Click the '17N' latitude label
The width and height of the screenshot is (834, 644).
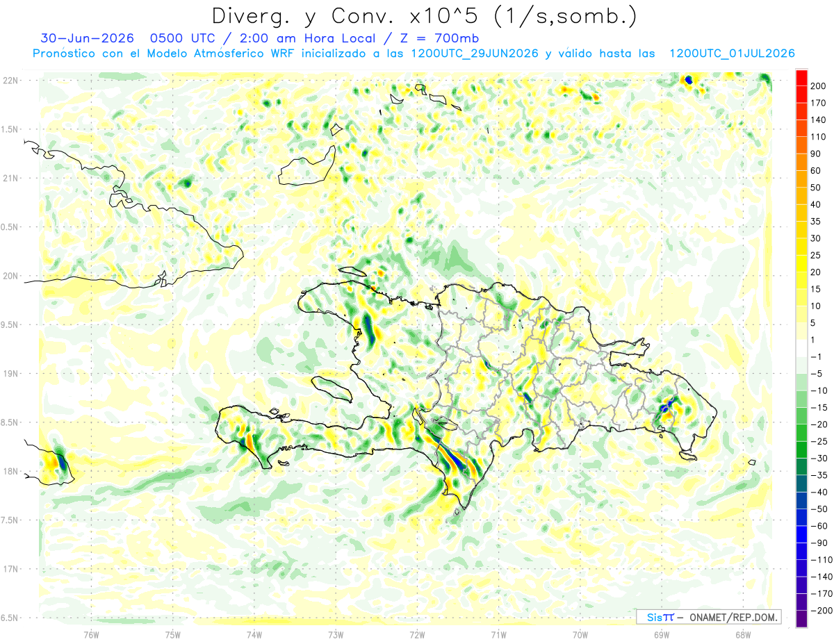[10, 569]
